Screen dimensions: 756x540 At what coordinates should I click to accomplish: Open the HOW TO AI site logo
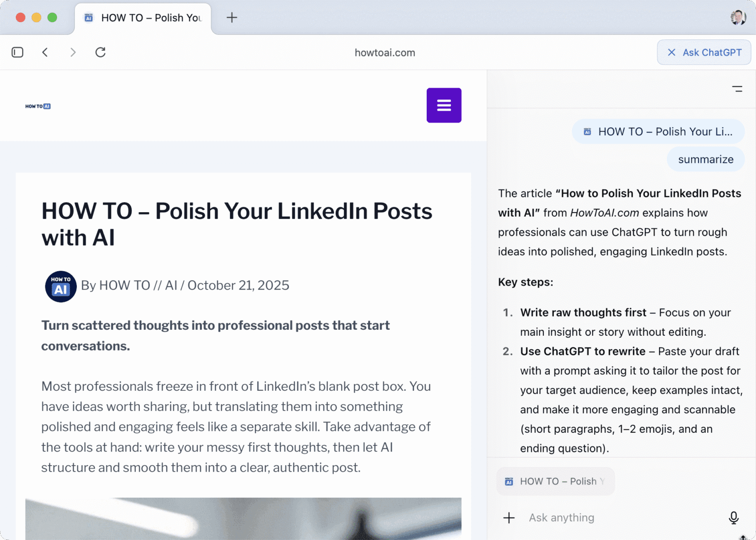pos(38,106)
